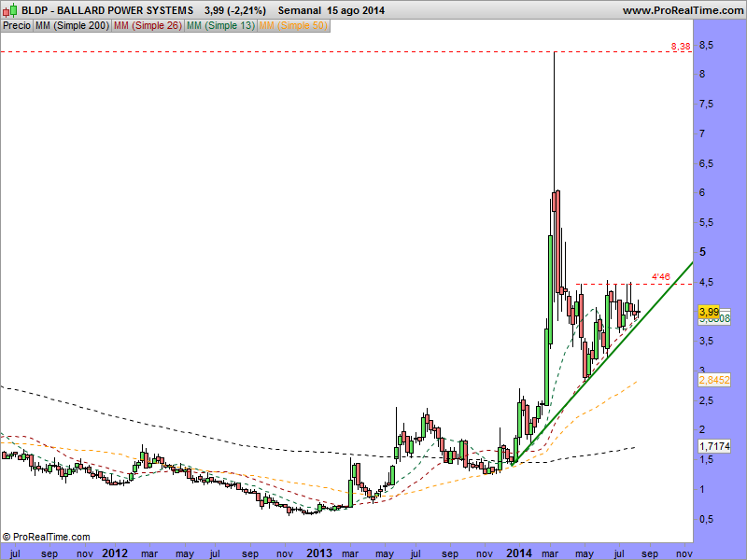Click the red 8,38 resistance level label
Viewport: 747px width, 560px height.
click(681, 46)
